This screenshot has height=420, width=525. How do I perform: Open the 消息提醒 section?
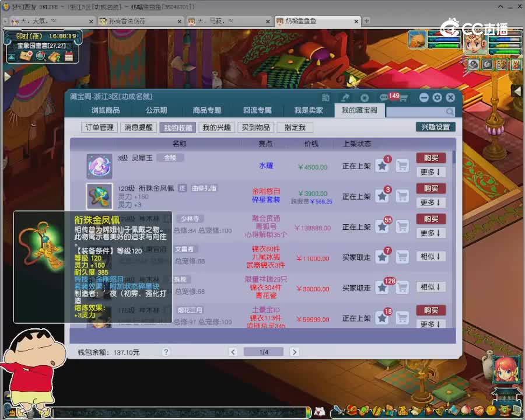(139, 127)
